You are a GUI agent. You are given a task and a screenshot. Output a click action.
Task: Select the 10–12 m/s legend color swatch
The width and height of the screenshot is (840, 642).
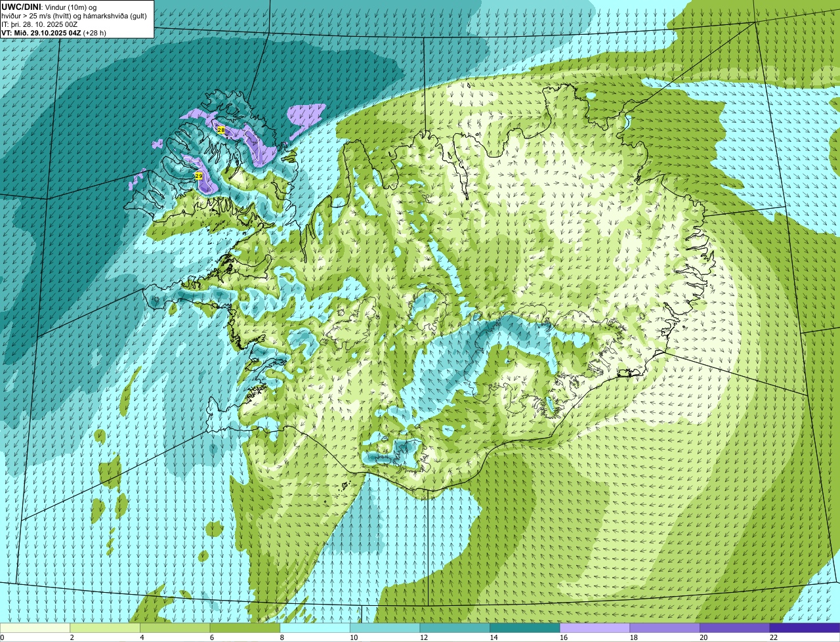385,628
